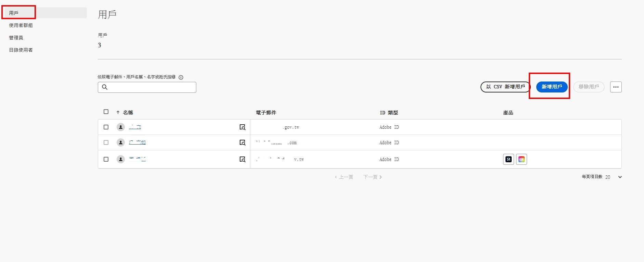Screen dimensions: 644x262
Task: Open 使用者群組 in the sidebar
Action: tap(21, 25)
